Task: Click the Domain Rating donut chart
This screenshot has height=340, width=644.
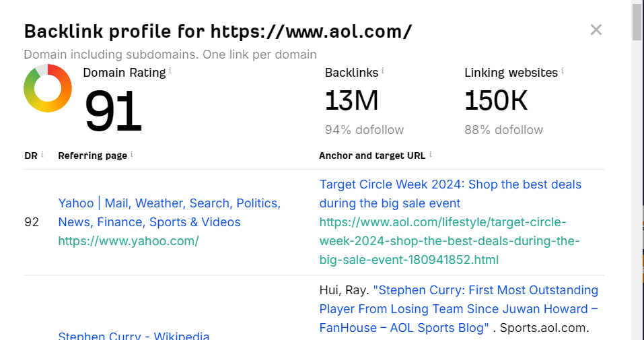Action: [x=48, y=88]
